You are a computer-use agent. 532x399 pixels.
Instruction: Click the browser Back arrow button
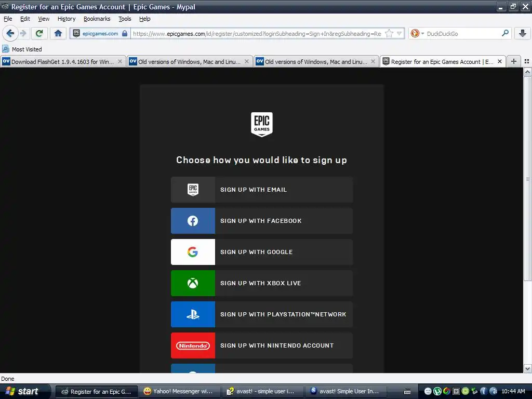[10, 33]
